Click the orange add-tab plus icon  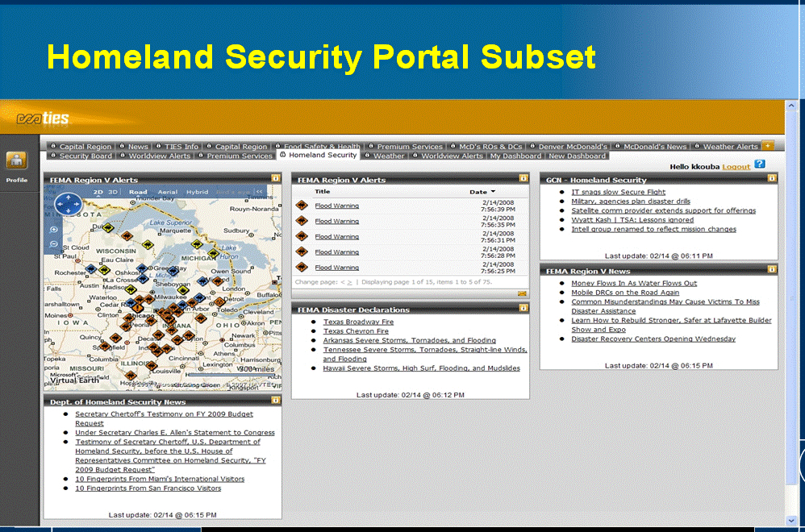[x=768, y=146]
